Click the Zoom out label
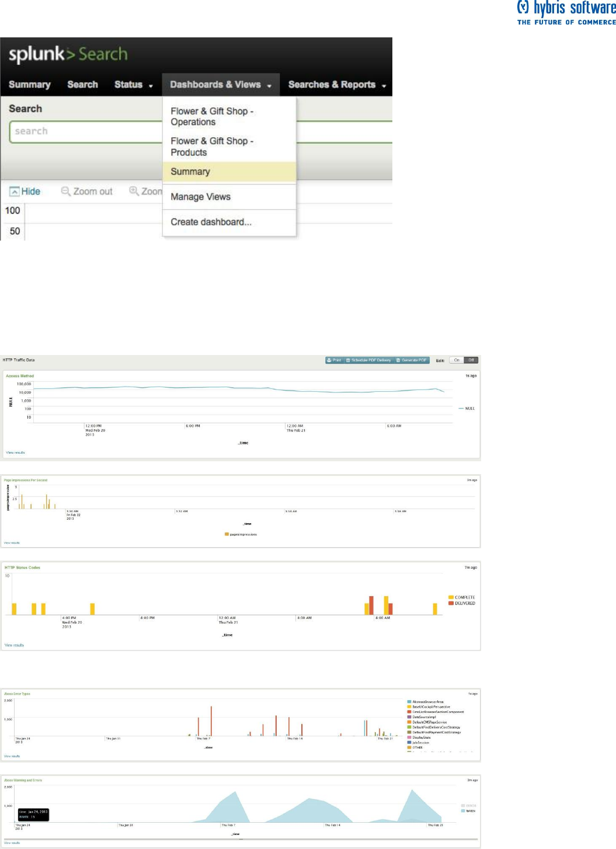 coord(93,192)
